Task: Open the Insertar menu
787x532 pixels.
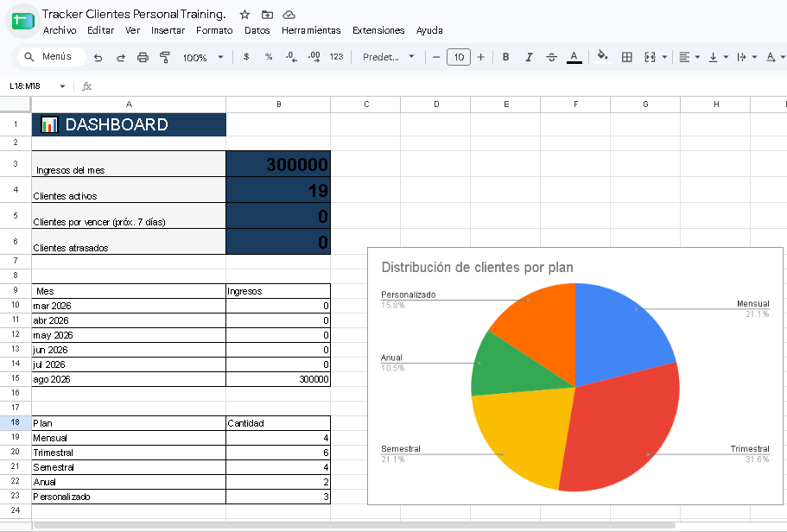Action: point(168,30)
